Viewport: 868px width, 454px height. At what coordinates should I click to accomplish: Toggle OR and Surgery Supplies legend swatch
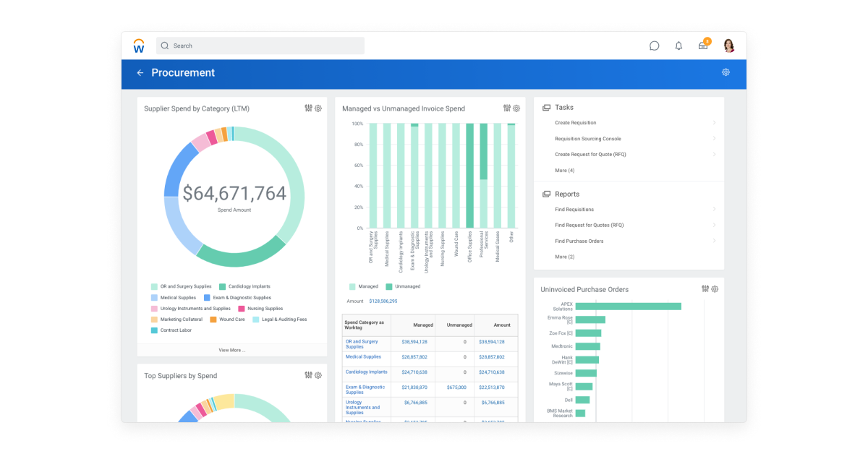click(x=154, y=286)
